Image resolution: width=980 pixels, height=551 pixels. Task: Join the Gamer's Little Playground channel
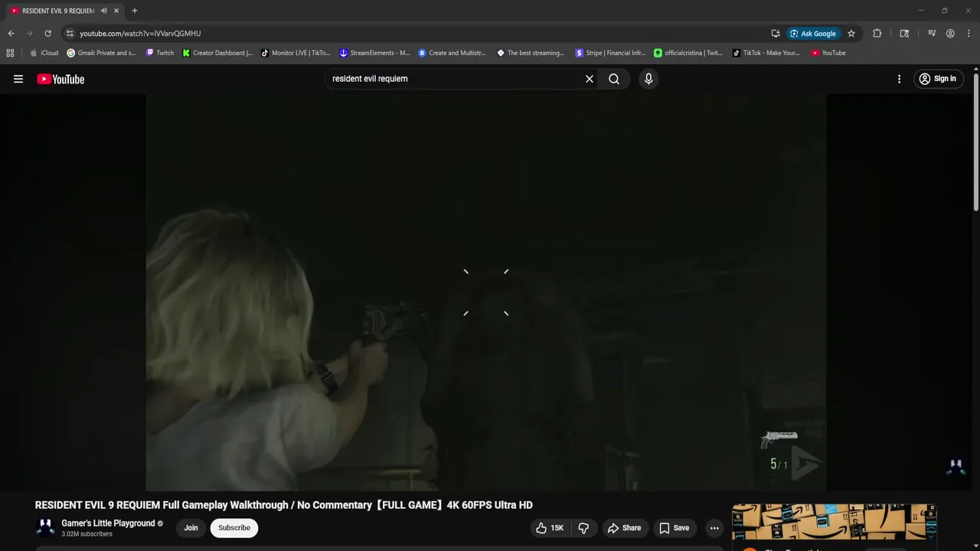pyautogui.click(x=191, y=528)
